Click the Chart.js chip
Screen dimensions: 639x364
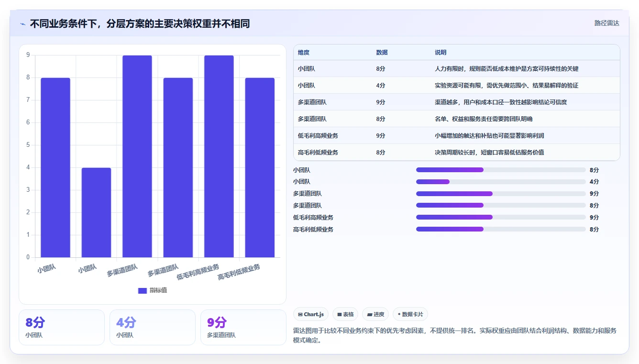(311, 314)
